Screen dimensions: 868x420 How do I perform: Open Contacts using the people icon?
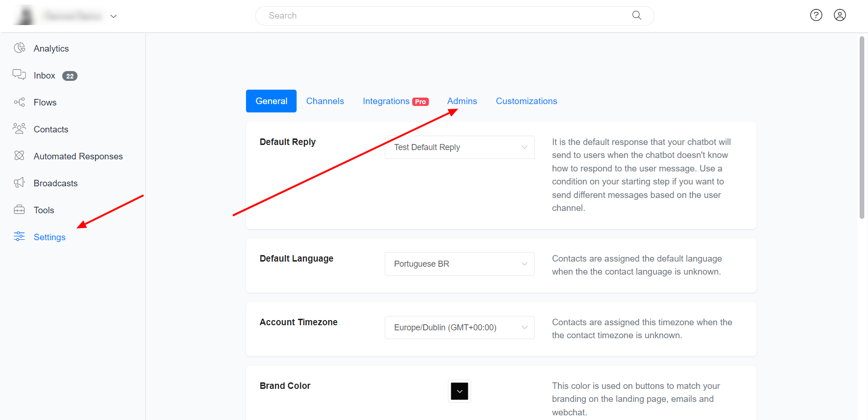click(x=19, y=129)
